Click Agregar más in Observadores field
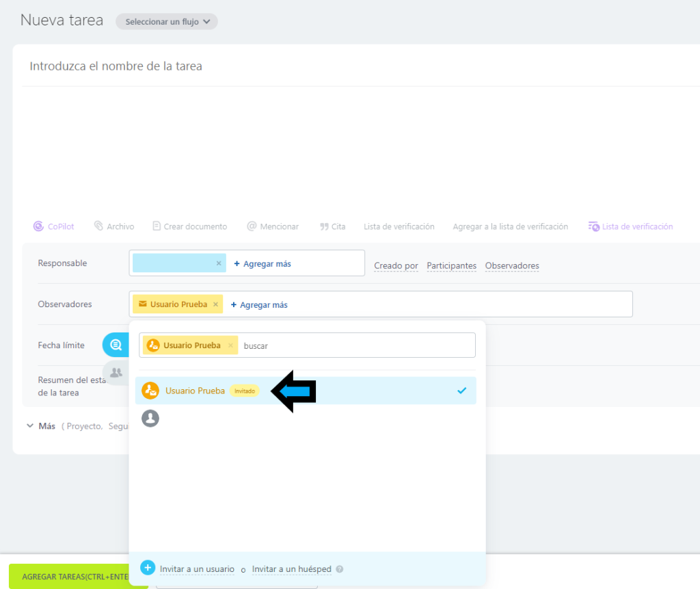Viewport: 700px width, 589px height. (x=259, y=304)
